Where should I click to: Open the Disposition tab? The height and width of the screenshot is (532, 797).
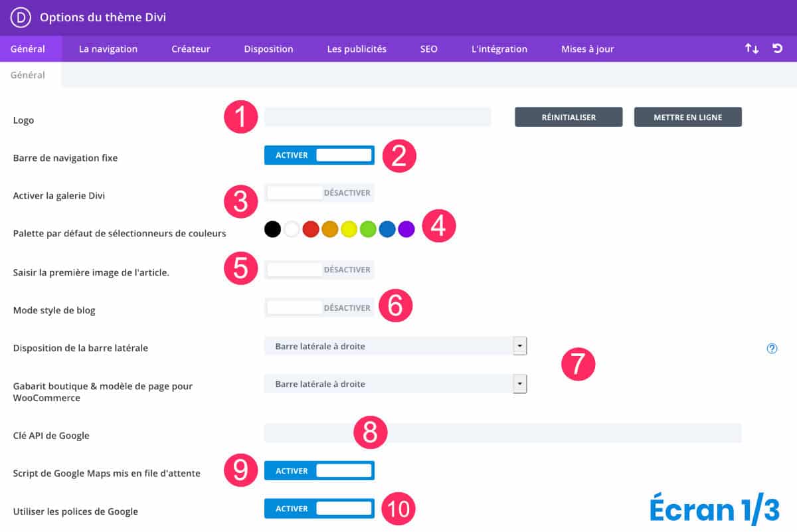tap(268, 48)
